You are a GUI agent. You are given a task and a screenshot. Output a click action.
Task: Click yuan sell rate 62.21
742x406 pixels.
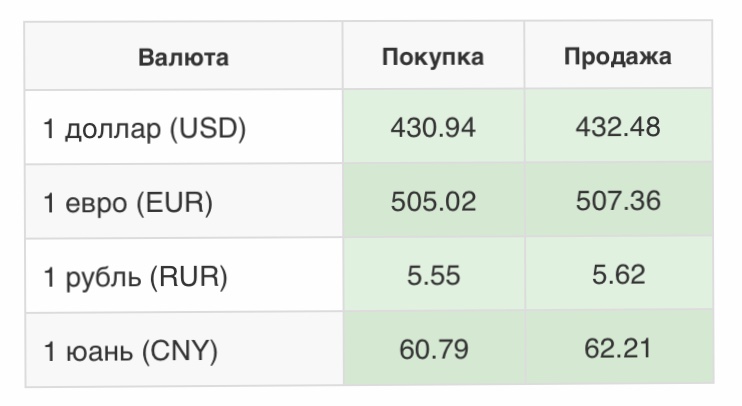(x=618, y=350)
